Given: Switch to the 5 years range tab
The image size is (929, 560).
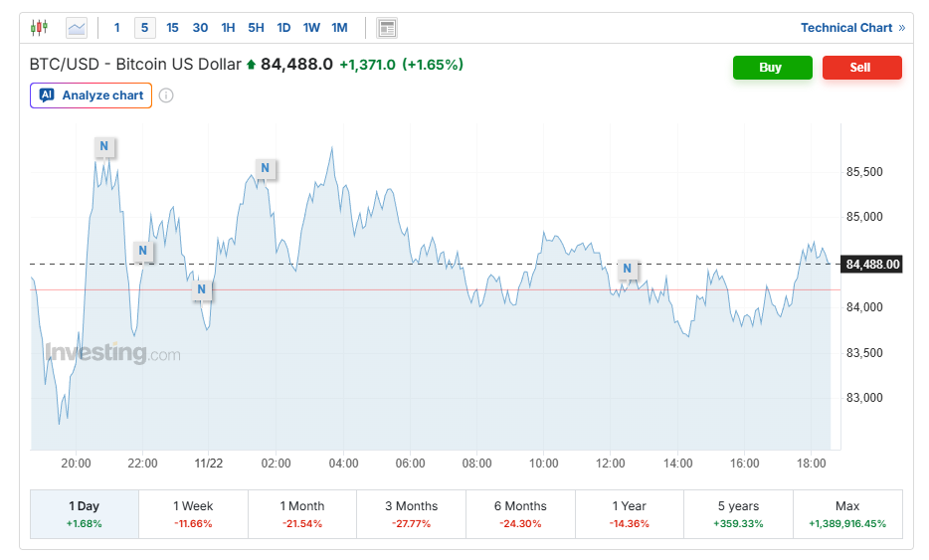Looking at the screenshot, I should click(738, 513).
